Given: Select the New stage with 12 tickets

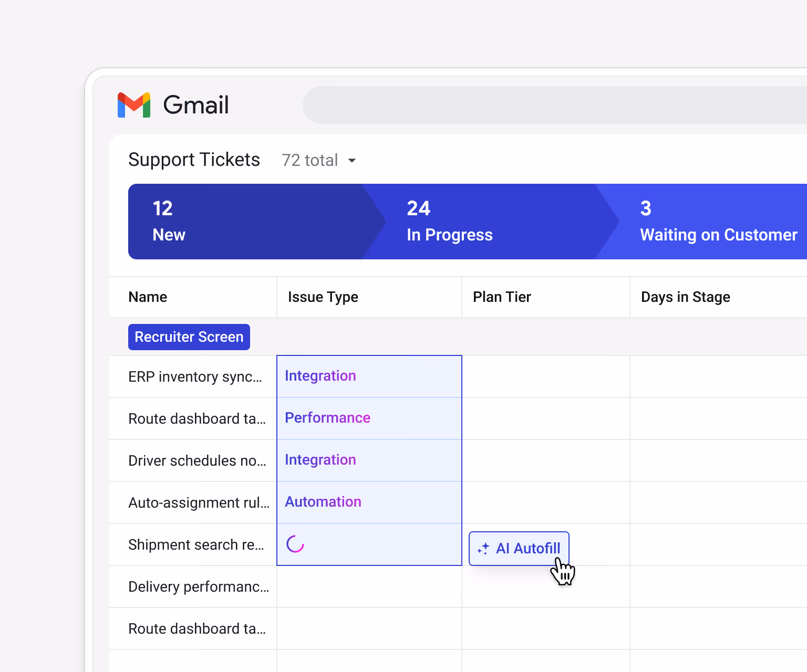Looking at the screenshot, I should point(256,222).
